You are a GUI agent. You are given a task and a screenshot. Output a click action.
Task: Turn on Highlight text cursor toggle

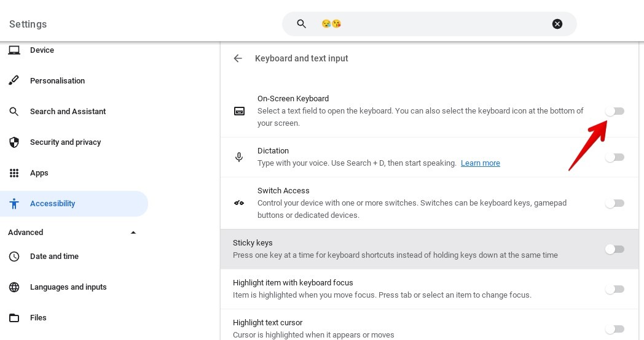coord(615,329)
